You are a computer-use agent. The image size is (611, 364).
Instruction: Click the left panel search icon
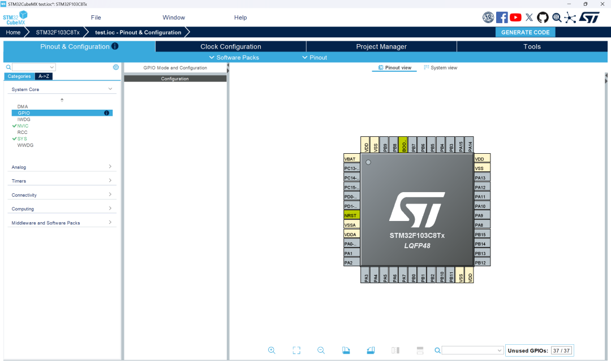(8, 67)
